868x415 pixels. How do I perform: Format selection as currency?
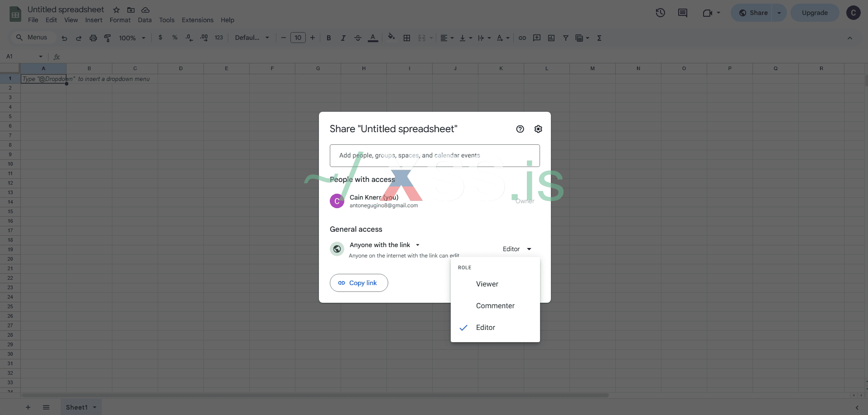coord(160,38)
